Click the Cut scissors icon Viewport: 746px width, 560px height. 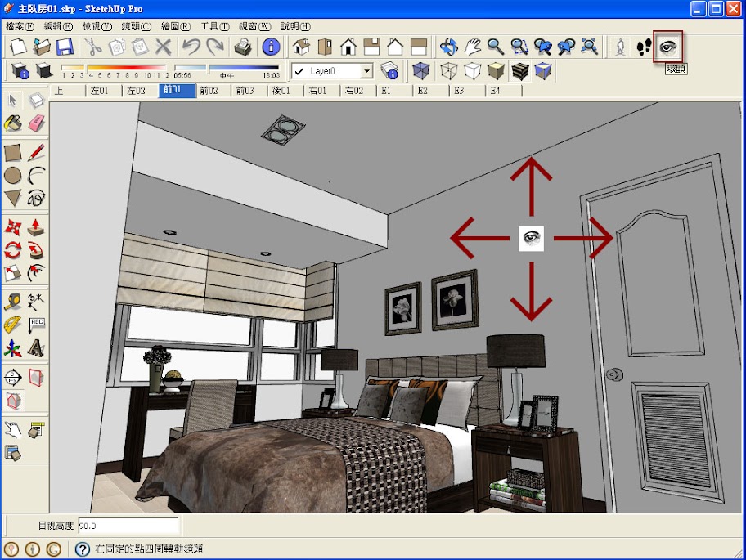tap(92, 47)
